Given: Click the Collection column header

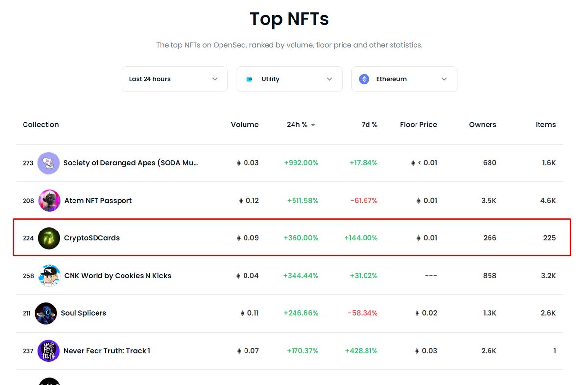Looking at the screenshot, I should 41,125.
